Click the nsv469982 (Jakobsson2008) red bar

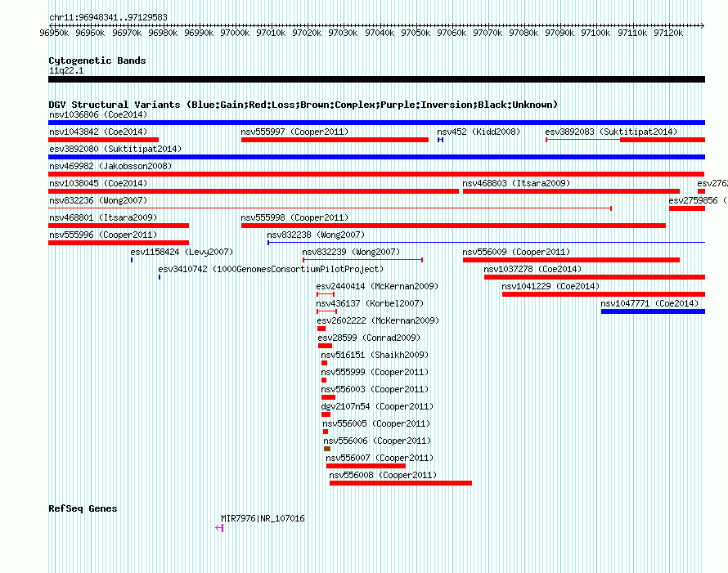coord(376,174)
